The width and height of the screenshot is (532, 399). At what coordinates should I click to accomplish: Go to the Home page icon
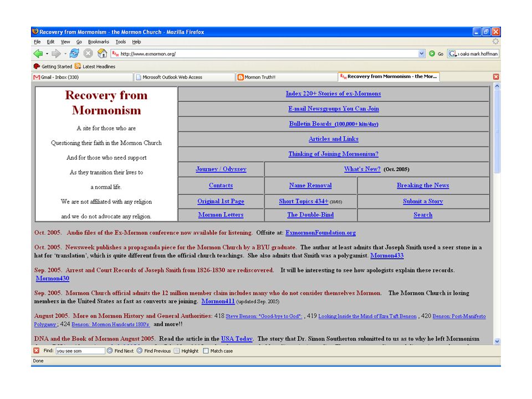tap(102, 53)
